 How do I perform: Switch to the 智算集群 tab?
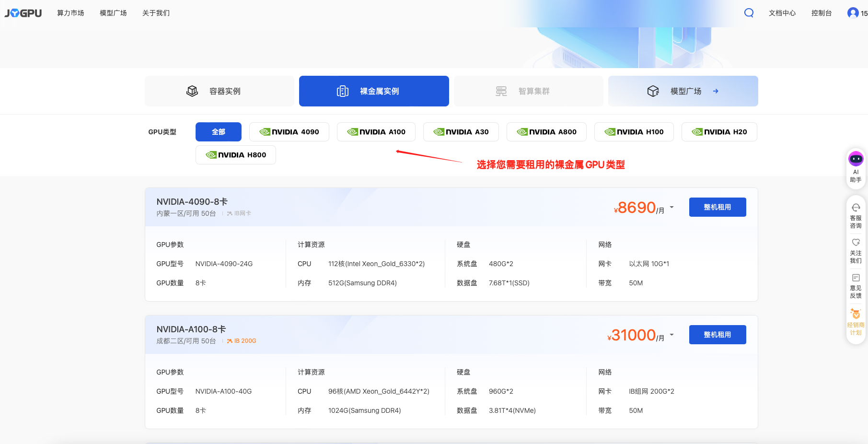pos(529,91)
